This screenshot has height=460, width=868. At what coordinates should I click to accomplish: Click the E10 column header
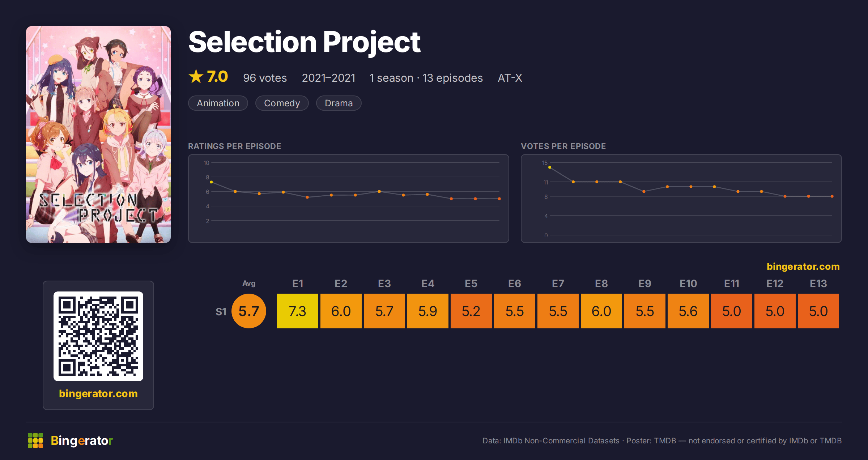pyautogui.click(x=688, y=284)
